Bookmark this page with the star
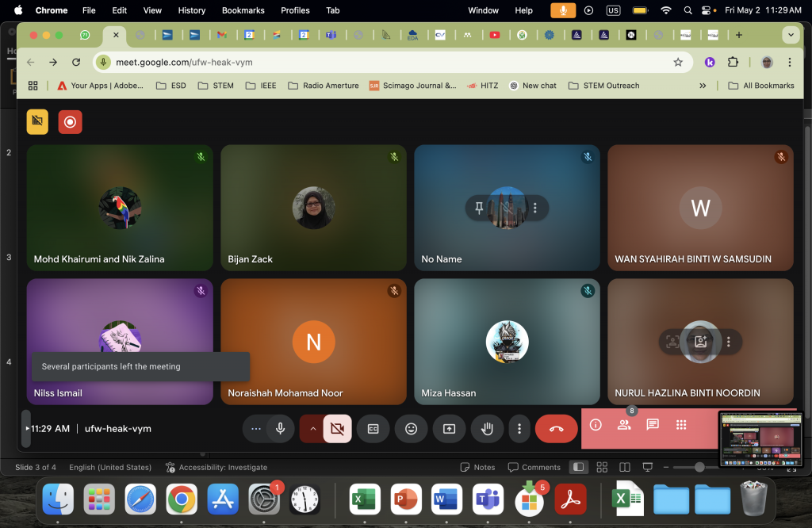812x528 pixels. (678, 62)
